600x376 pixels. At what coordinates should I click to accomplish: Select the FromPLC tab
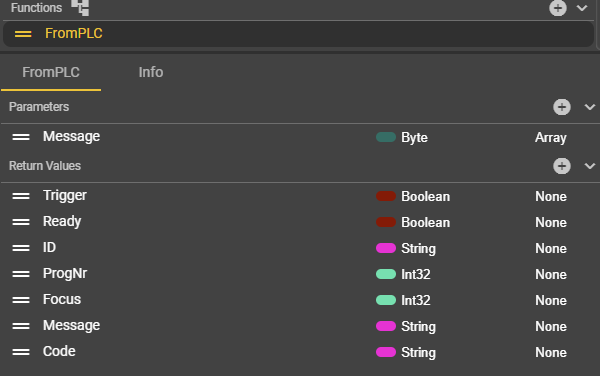51,72
